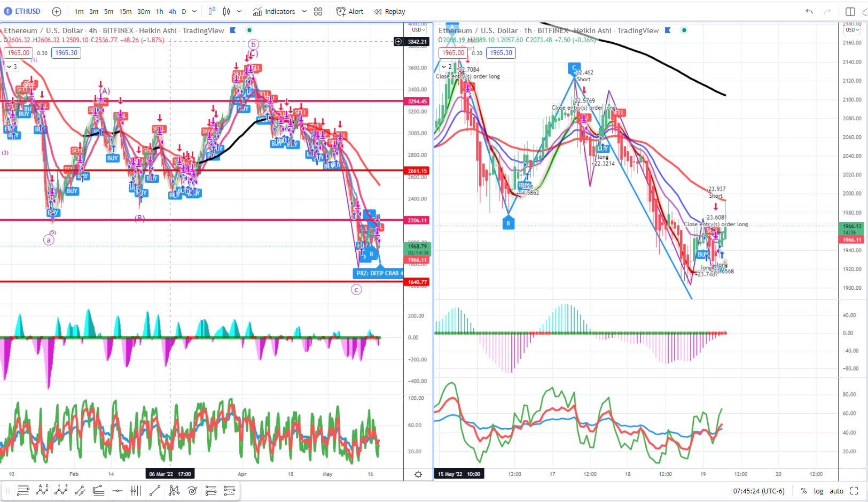Switch to the 1m timeframe
This screenshot has width=868, height=502.
[x=79, y=11]
